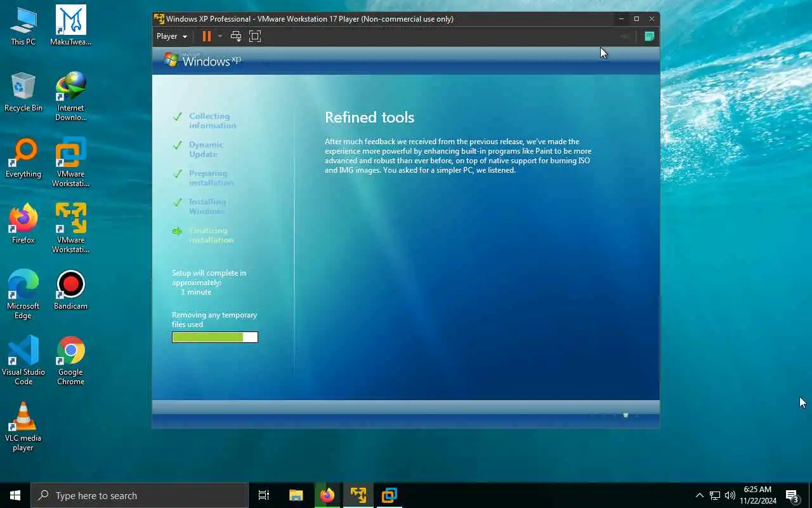Viewport: 812px width, 508px height.
Task: Click 'Removing any temporary files used' text
Action: (x=214, y=319)
